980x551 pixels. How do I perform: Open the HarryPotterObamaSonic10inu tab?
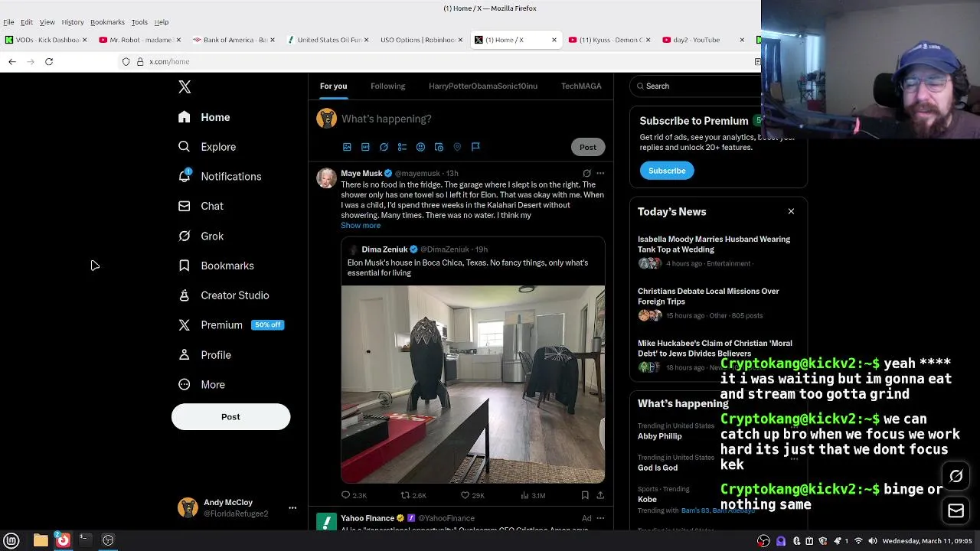[483, 86]
